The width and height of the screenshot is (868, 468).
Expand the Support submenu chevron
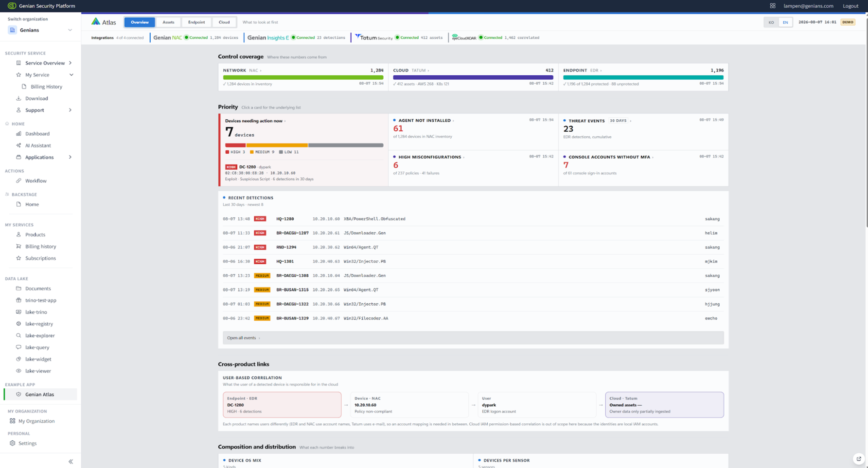(x=71, y=110)
